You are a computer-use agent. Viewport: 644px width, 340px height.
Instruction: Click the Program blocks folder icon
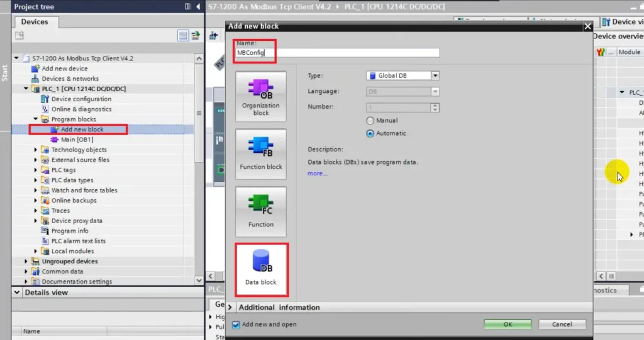(45, 119)
